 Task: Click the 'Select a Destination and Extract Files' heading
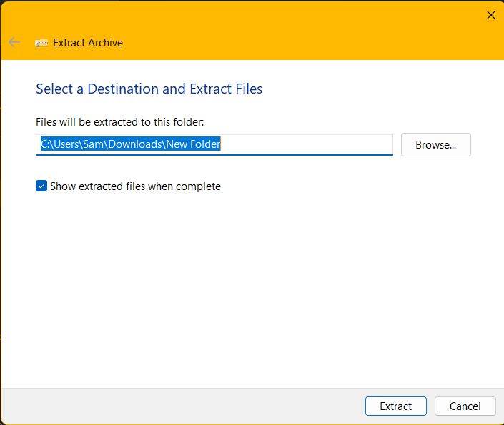149,89
